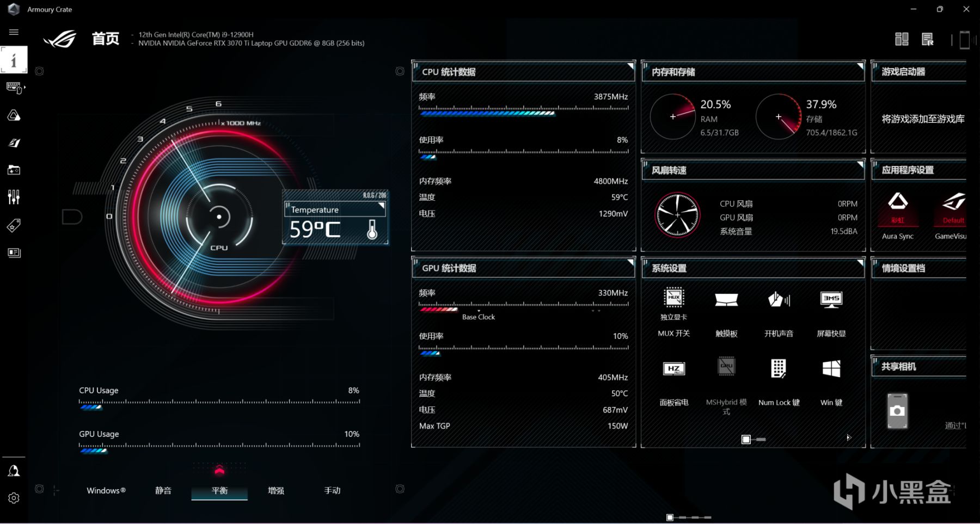Viewport: 980px width, 524px height.
Task: Click the mobile device icon top right
Action: 964,40
